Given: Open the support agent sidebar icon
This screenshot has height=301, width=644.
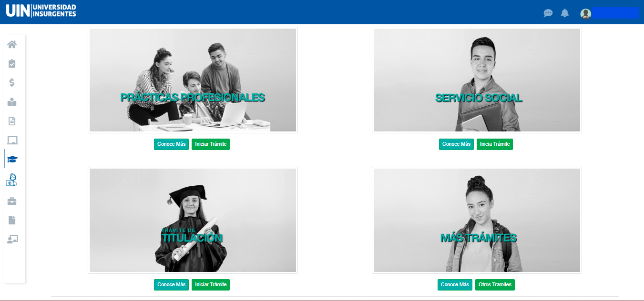Looking at the screenshot, I should pos(11,180).
